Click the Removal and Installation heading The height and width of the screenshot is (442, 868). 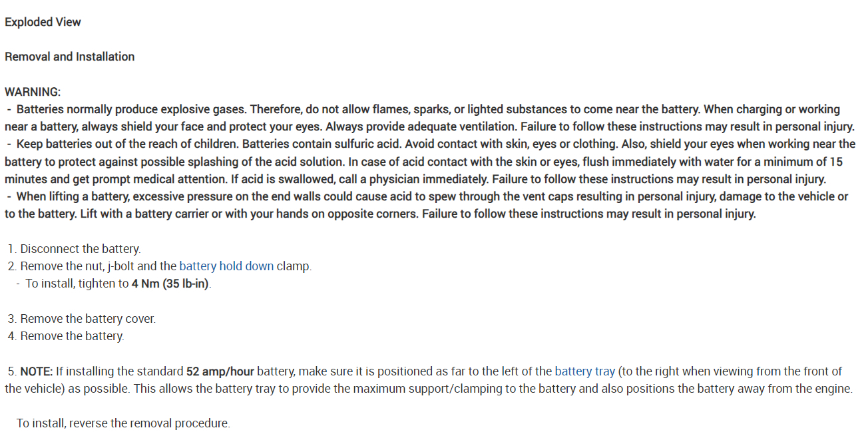(x=69, y=57)
